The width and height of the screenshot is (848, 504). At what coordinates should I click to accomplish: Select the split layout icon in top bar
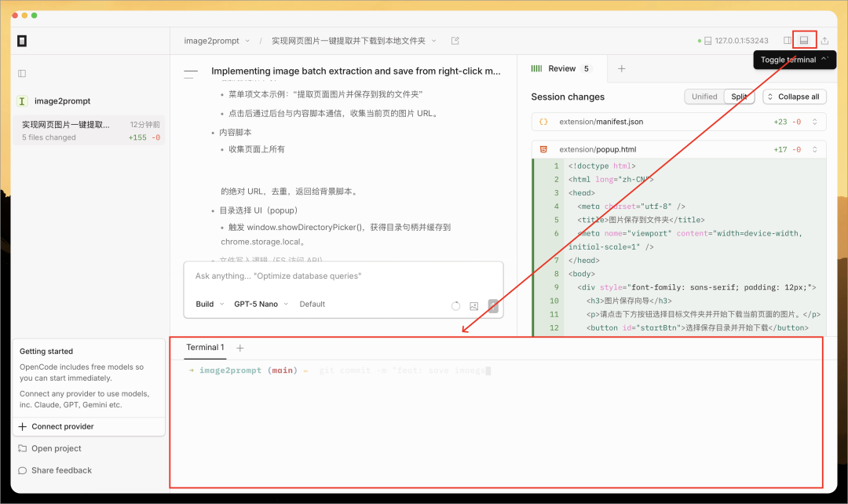(786, 41)
